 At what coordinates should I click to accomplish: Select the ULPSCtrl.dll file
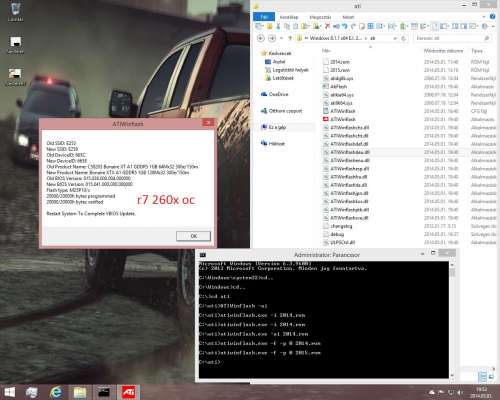click(339, 242)
